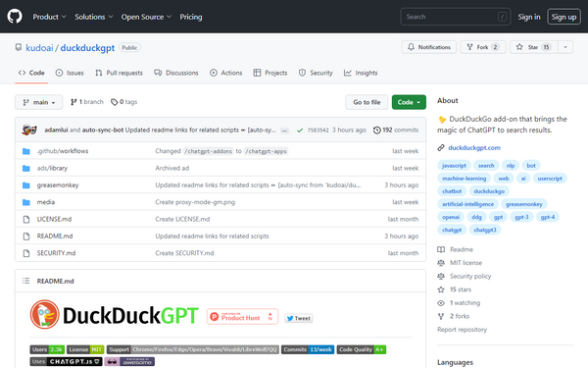Image resolution: width=588 pixels, height=368 pixels.
Task: Open the main branch dropdown
Action: [x=38, y=102]
